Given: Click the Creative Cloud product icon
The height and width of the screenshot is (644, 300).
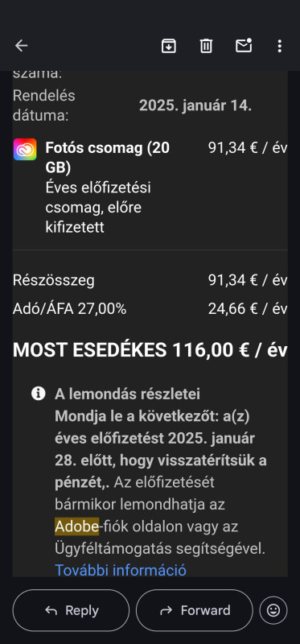Looking at the screenshot, I should pos(25,149).
